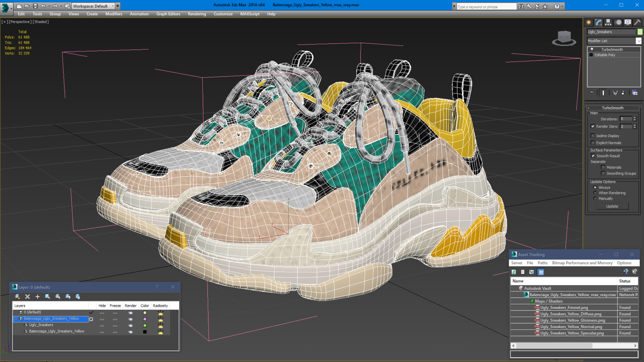The height and width of the screenshot is (362, 644).
Task: Open Bitmap Performance and Memory menu
Action: point(582,263)
